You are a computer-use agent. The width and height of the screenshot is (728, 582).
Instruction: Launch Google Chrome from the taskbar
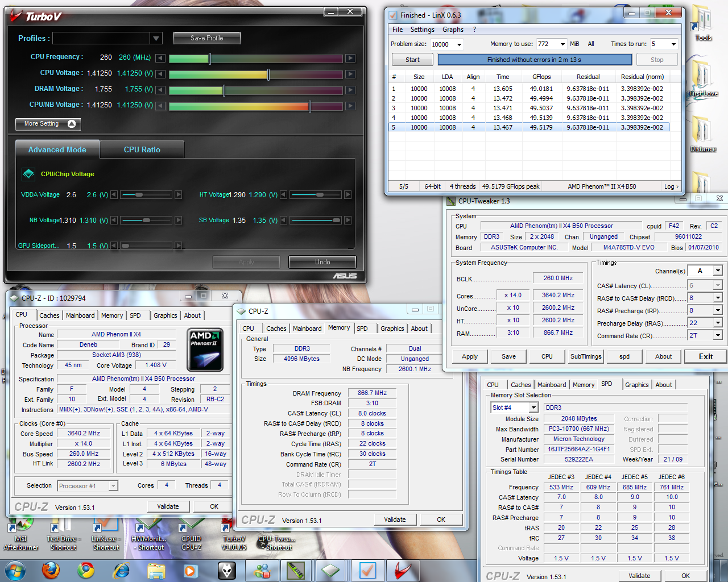pyautogui.click(x=86, y=569)
